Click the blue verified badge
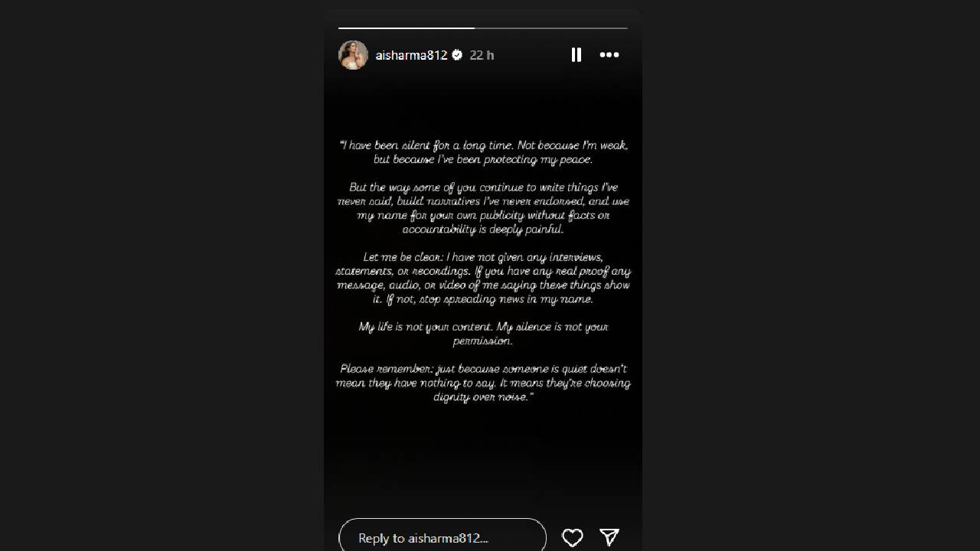Screen dimensions: 980x551 [x=457, y=54]
